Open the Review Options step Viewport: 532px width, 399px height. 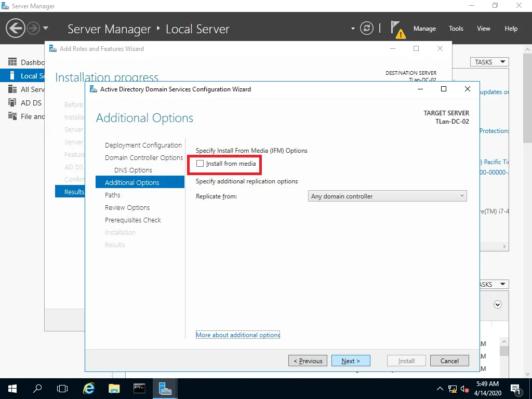click(127, 207)
